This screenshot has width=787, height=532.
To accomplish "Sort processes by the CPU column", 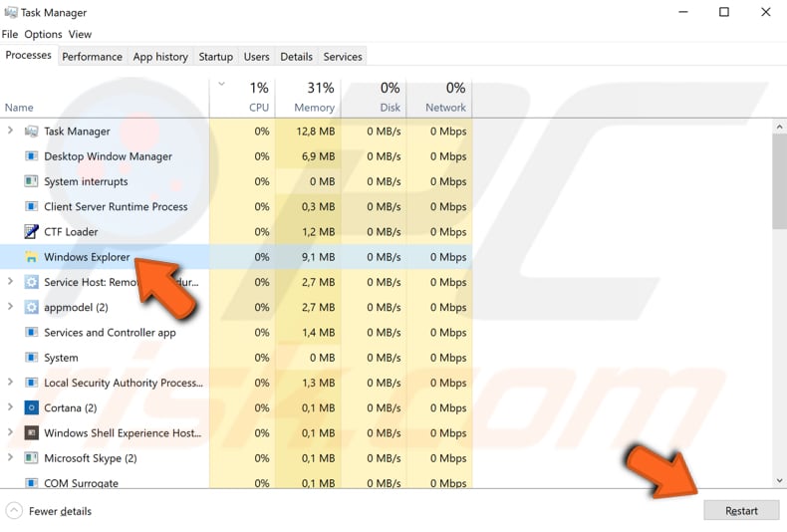I will [x=242, y=99].
